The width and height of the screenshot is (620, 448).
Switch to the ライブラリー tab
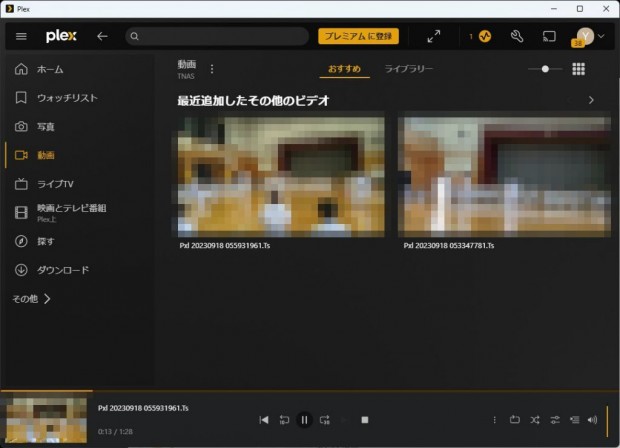pos(409,69)
